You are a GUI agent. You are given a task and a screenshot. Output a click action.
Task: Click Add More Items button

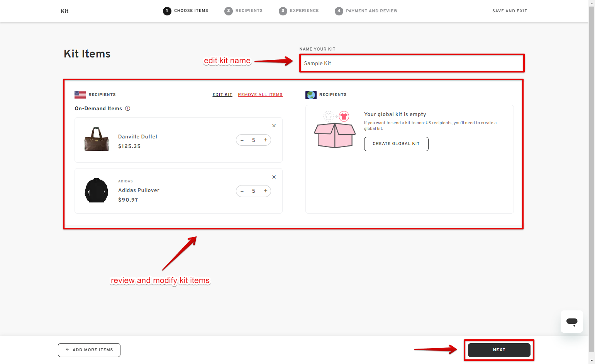89,350
